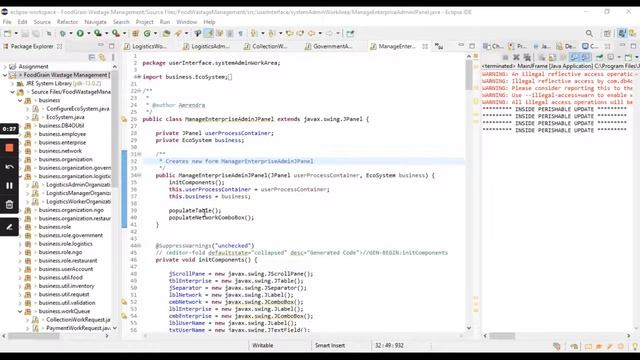Open the Navigate menu

[x=95, y=22]
